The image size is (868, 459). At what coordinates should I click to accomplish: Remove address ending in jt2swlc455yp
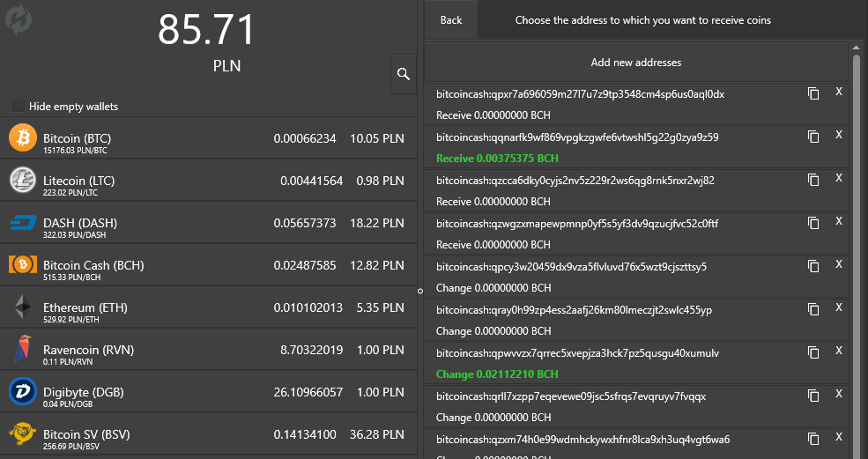(x=839, y=307)
